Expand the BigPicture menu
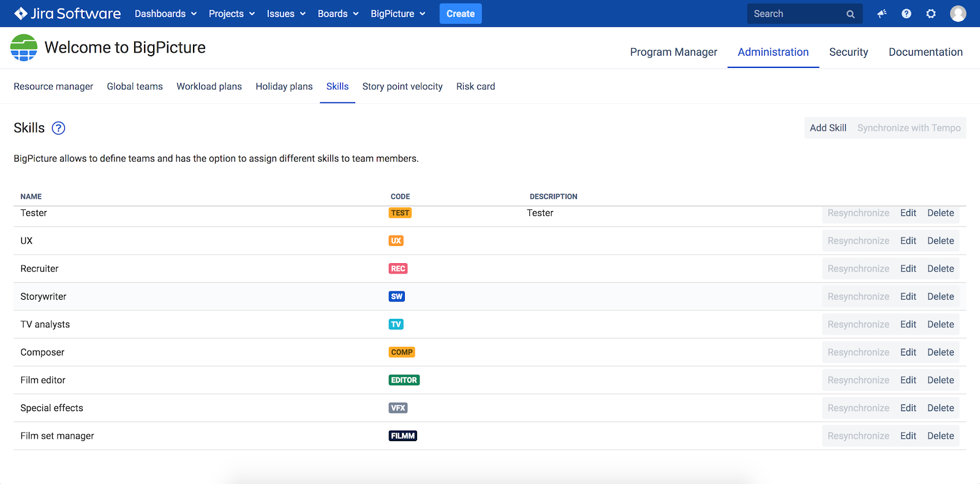980x484 pixels. click(398, 13)
